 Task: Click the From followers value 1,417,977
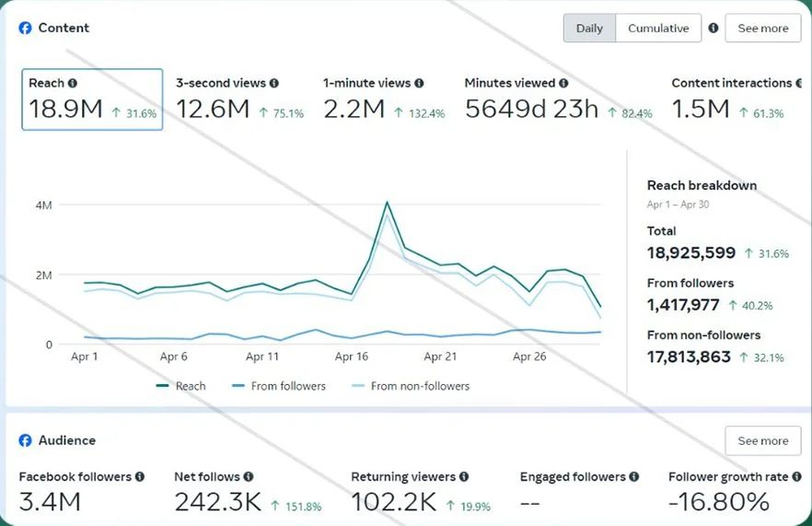pos(683,305)
